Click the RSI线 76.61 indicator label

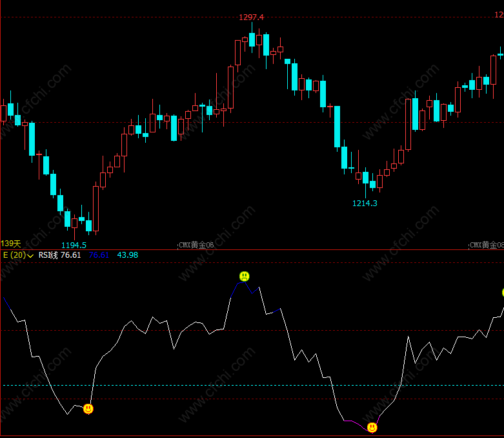click(x=59, y=255)
